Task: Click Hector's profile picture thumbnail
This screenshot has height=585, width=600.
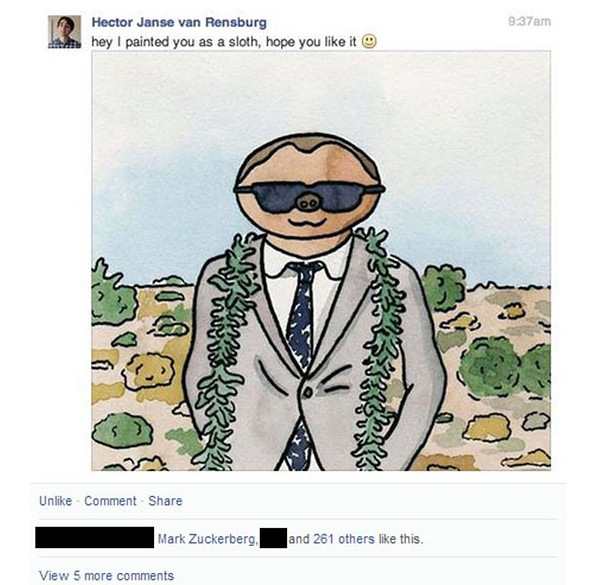Action: coord(64,31)
